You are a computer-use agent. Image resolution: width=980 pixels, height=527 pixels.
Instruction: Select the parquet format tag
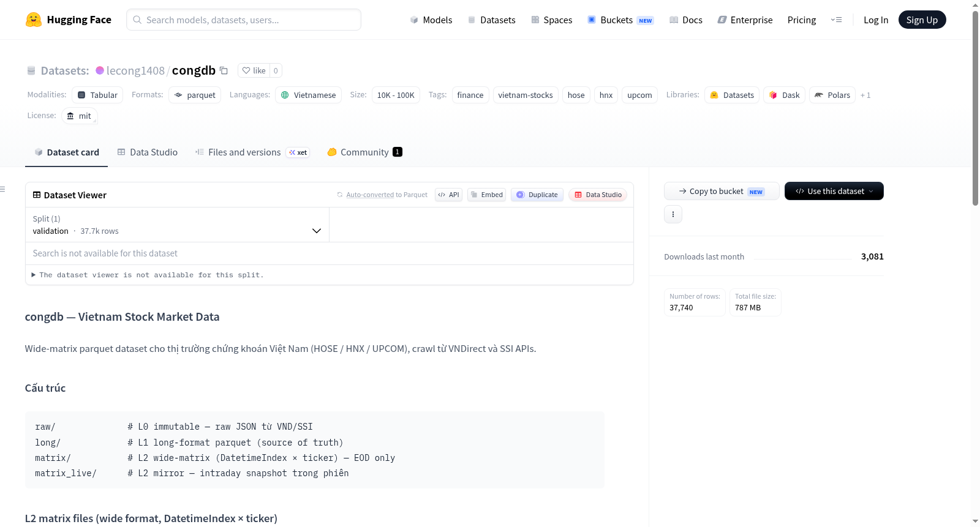pyautogui.click(x=195, y=95)
